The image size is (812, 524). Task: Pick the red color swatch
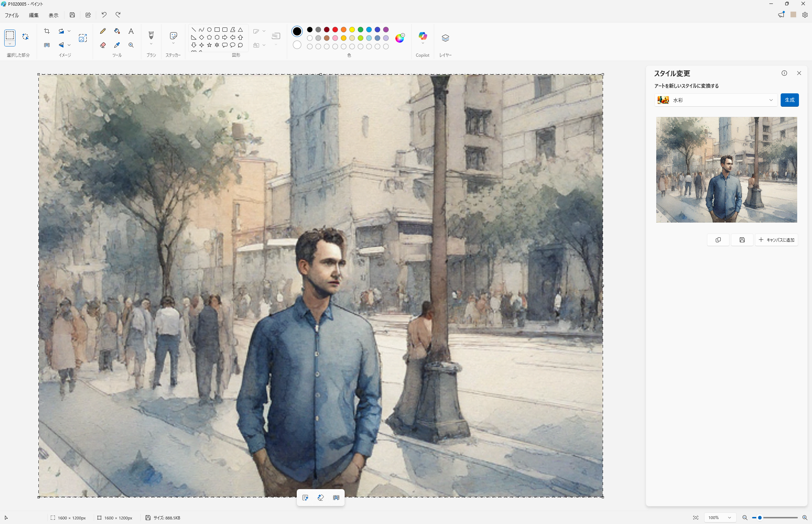pos(335,30)
